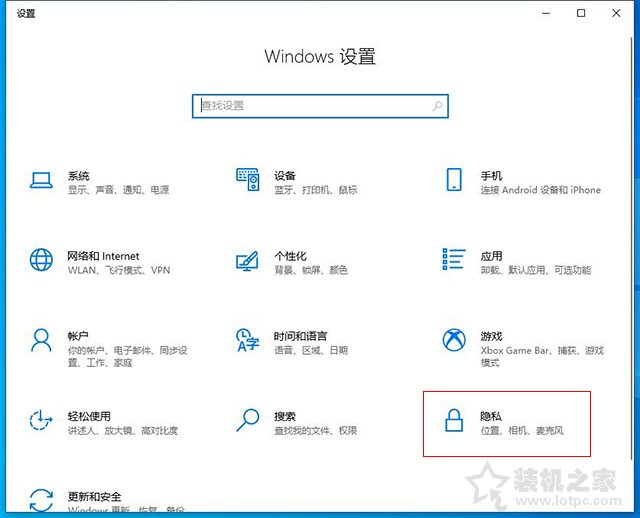Viewport: 640px width, 518px height.
Task: Open the 游戏 settings category
Action: [x=491, y=336]
